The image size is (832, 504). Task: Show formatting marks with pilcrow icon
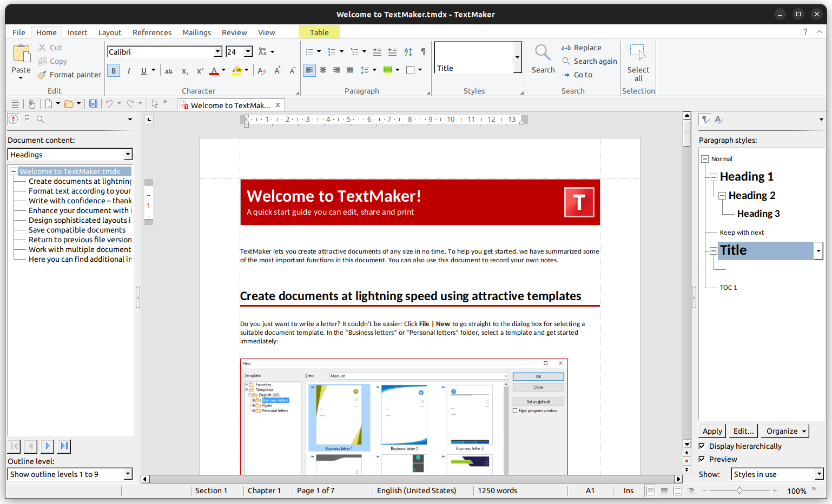click(422, 52)
